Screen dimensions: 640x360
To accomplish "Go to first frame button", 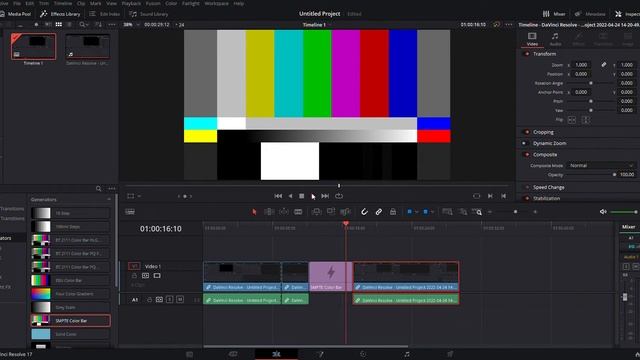I will pyautogui.click(x=278, y=196).
